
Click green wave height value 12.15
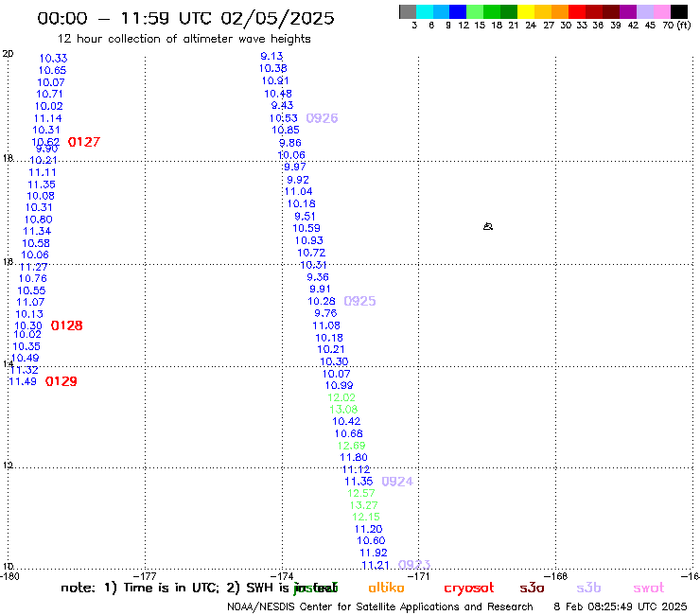point(366,518)
